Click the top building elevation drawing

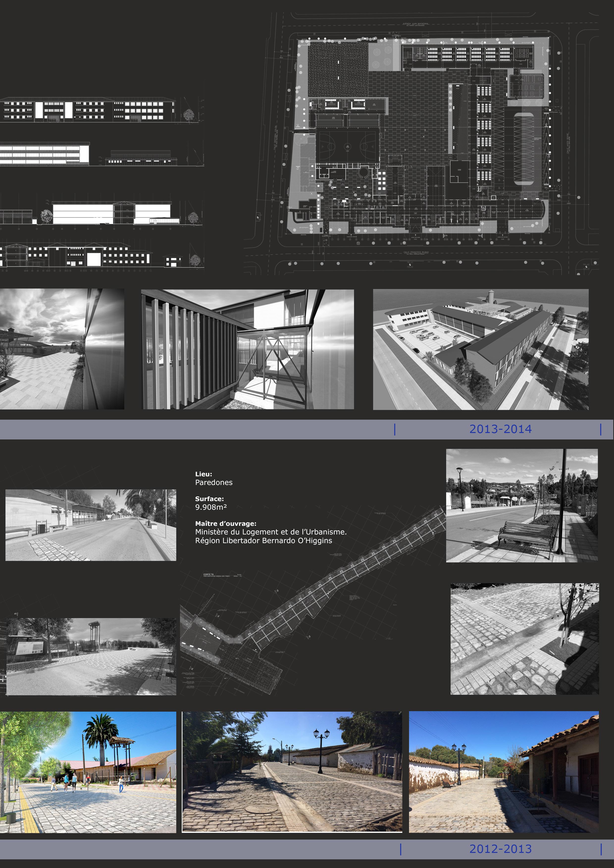tap(88, 110)
